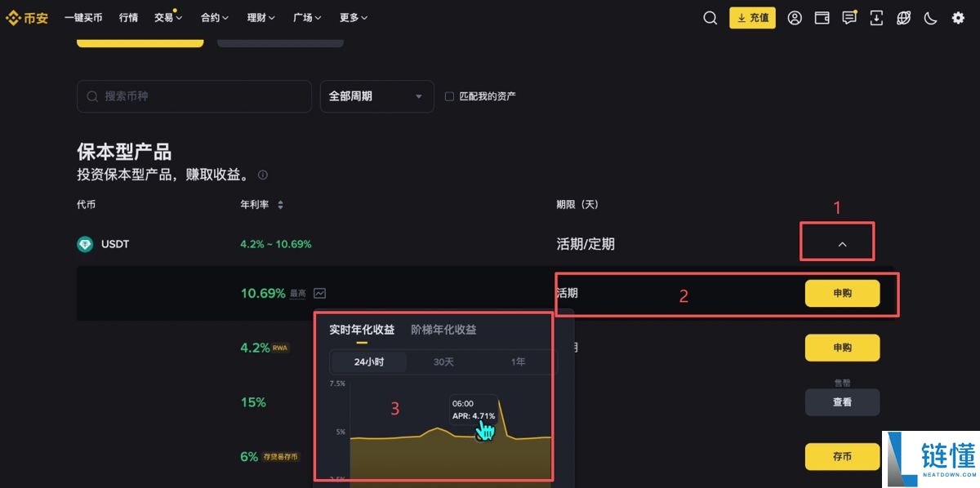Expand the 更多 navigation dropdown
This screenshot has width=980, height=488.
coord(353,17)
